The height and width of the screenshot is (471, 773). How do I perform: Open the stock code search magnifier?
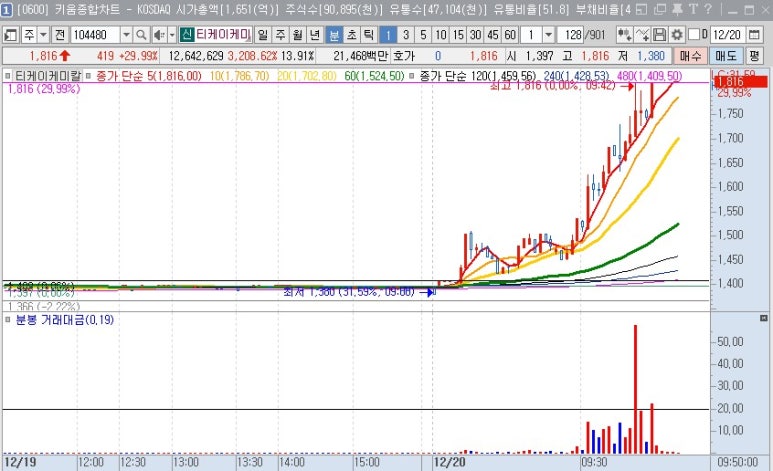(x=141, y=35)
